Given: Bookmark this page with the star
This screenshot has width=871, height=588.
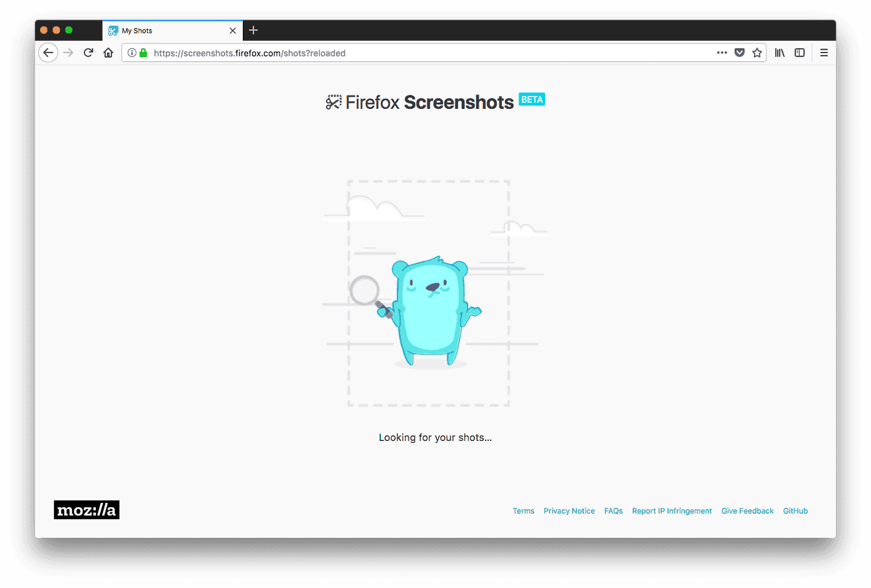Looking at the screenshot, I should click(757, 53).
